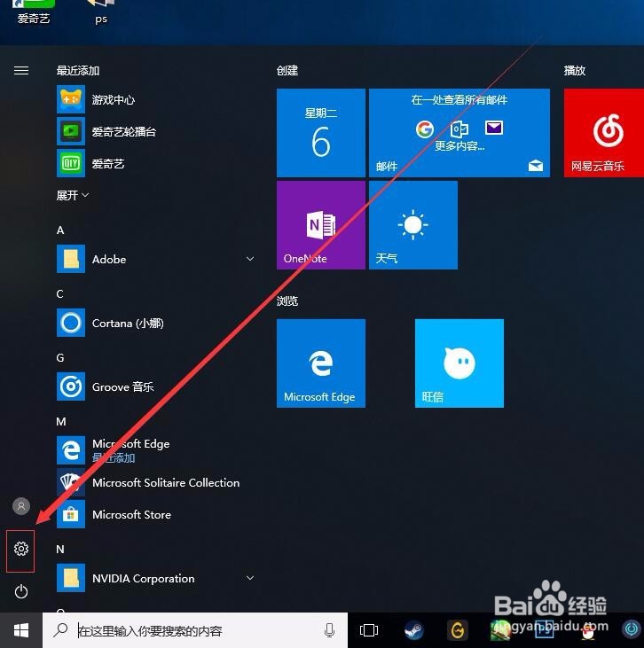
Task: Open the 爱奇艺 desktop shortcut
Action: (x=34, y=12)
